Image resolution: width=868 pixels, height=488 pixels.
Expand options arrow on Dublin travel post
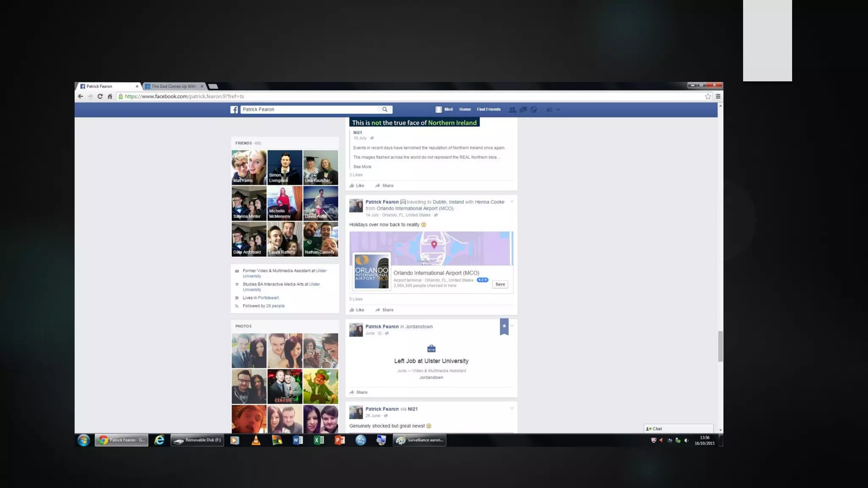point(512,202)
